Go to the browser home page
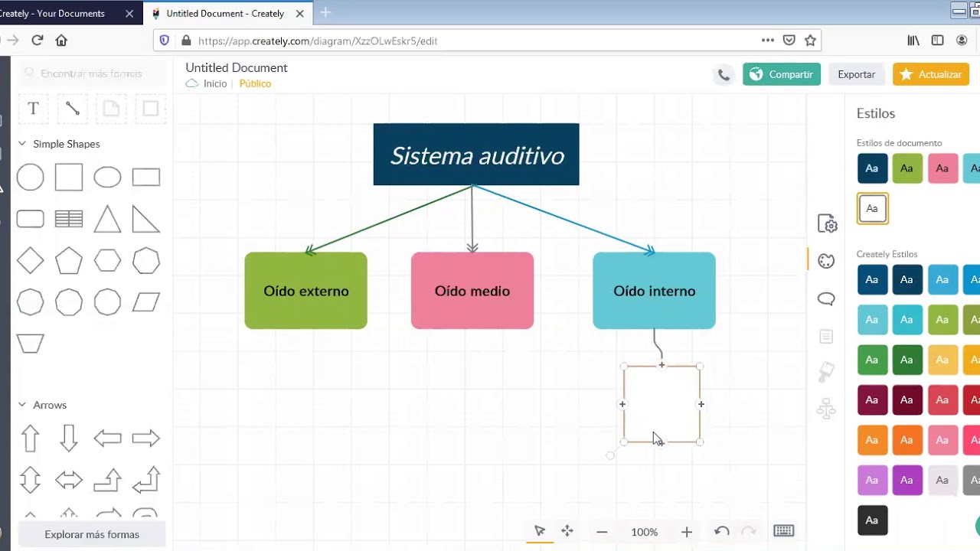The image size is (980, 551). (x=61, y=41)
